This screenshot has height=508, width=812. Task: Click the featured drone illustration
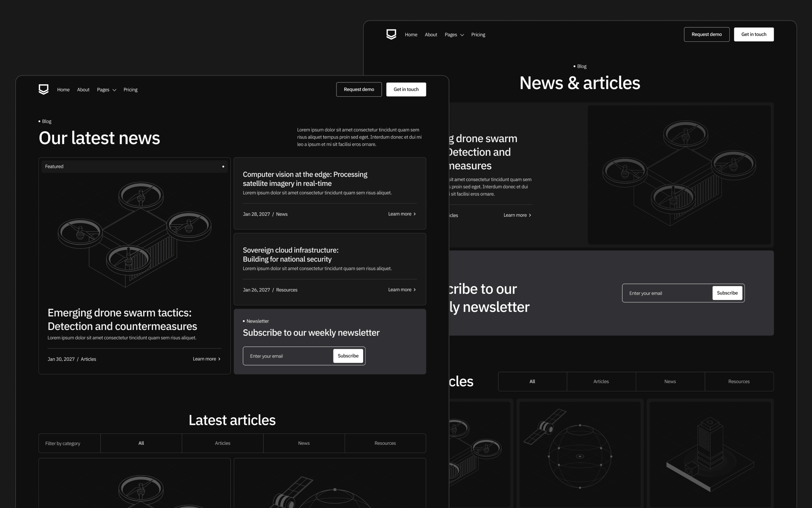[134, 235]
